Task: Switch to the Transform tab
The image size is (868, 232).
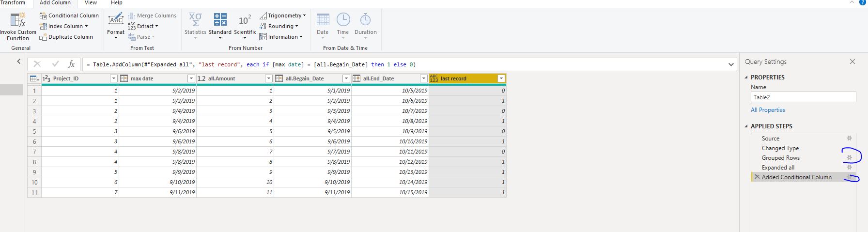Action: pyautogui.click(x=13, y=3)
